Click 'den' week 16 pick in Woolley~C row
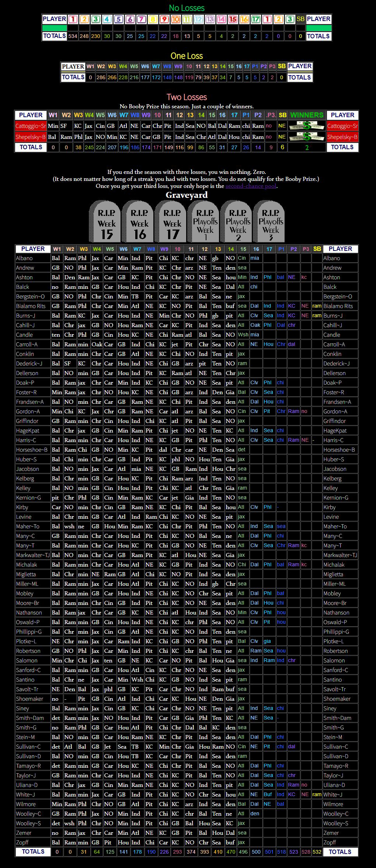Image resolution: width=376 pixels, height=868 pixels. 255,814
